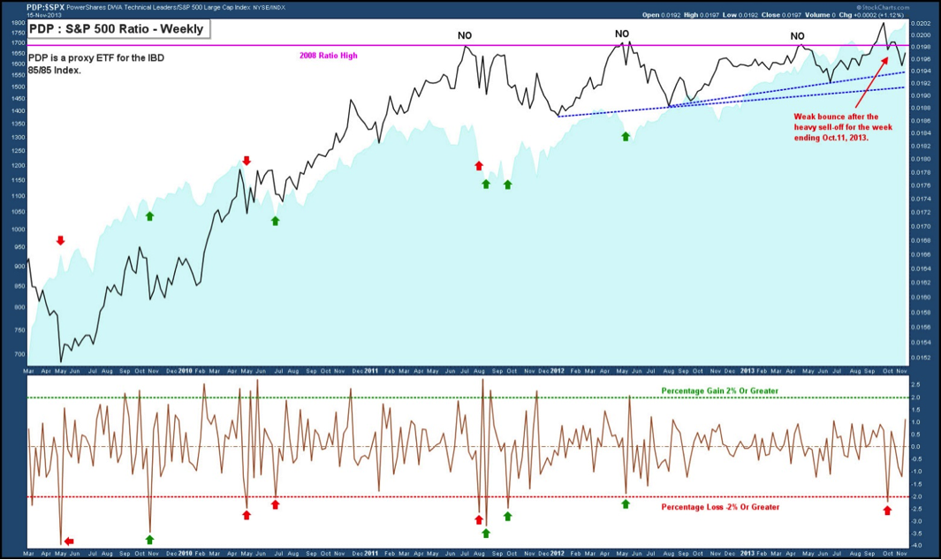Click the 2010 year label on the upper time axis
The height and width of the screenshot is (560, 941).
click(x=185, y=371)
